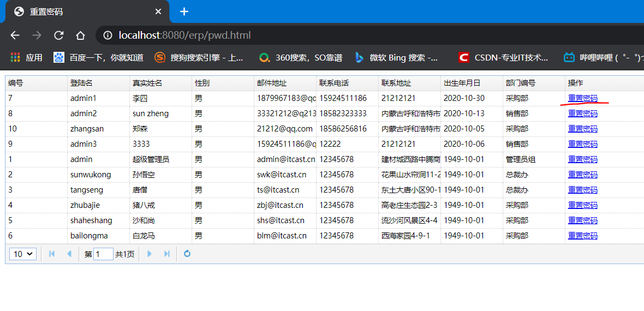Open the browser home page icon
644x311 pixels.
[81, 35]
